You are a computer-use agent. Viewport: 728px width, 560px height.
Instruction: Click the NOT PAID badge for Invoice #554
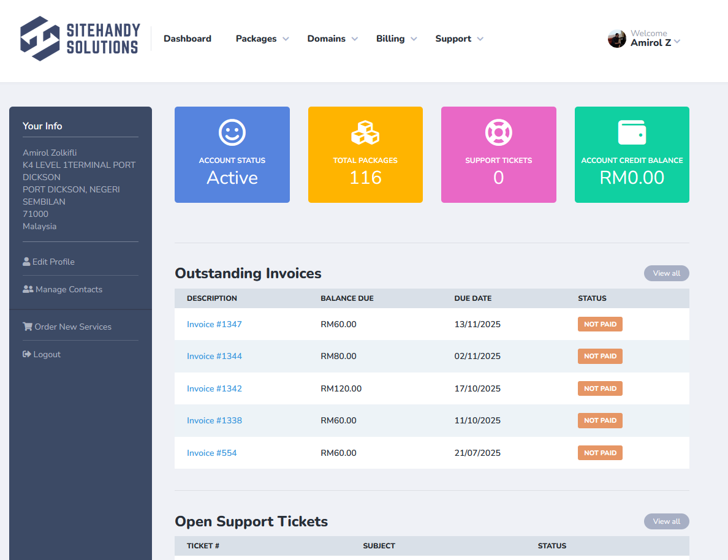pyautogui.click(x=600, y=452)
